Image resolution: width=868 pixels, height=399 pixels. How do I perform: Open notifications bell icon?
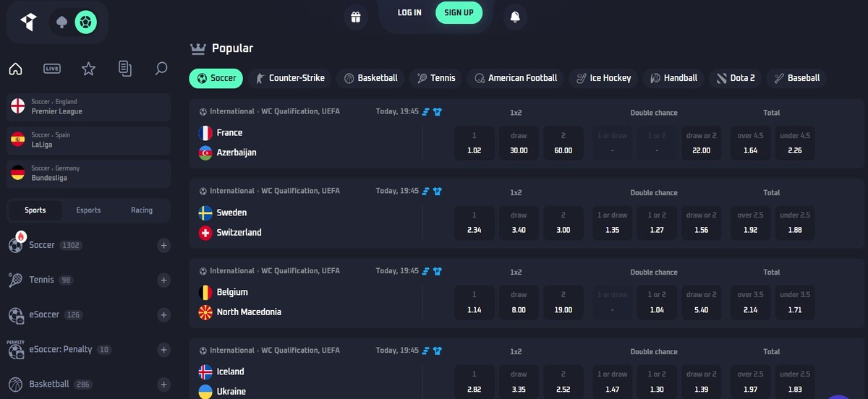click(515, 16)
